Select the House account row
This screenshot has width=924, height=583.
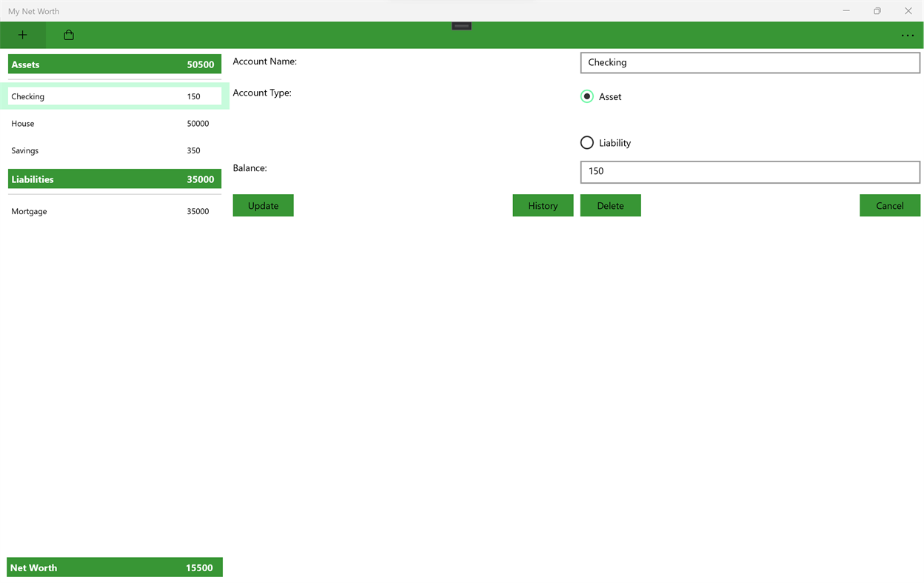pyautogui.click(x=115, y=123)
